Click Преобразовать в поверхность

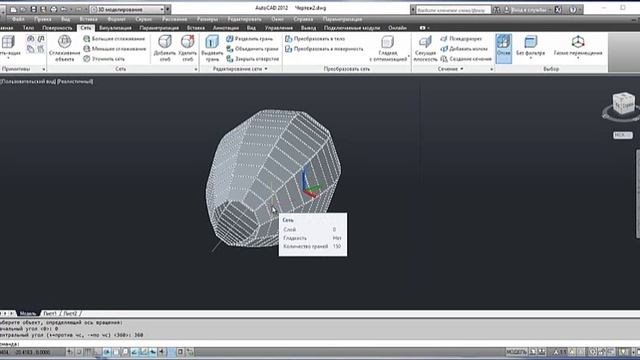pyautogui.click(x=324, y=49)
